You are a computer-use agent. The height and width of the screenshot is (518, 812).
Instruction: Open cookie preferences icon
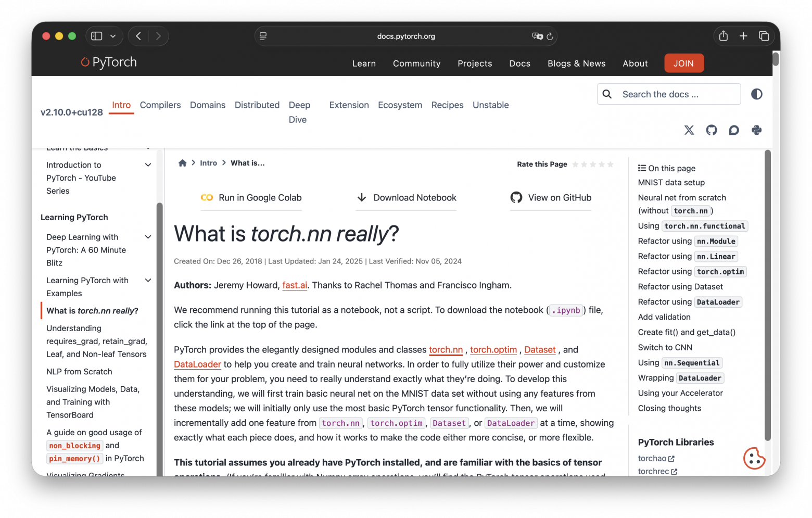(x=754, y=458)
